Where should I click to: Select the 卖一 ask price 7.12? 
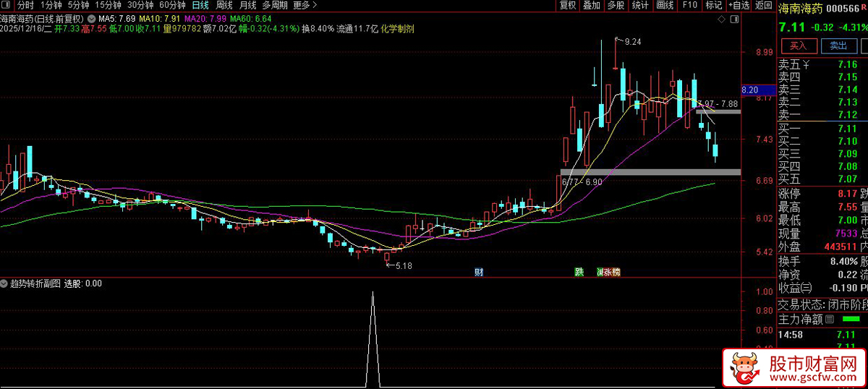tap(846, 116)
